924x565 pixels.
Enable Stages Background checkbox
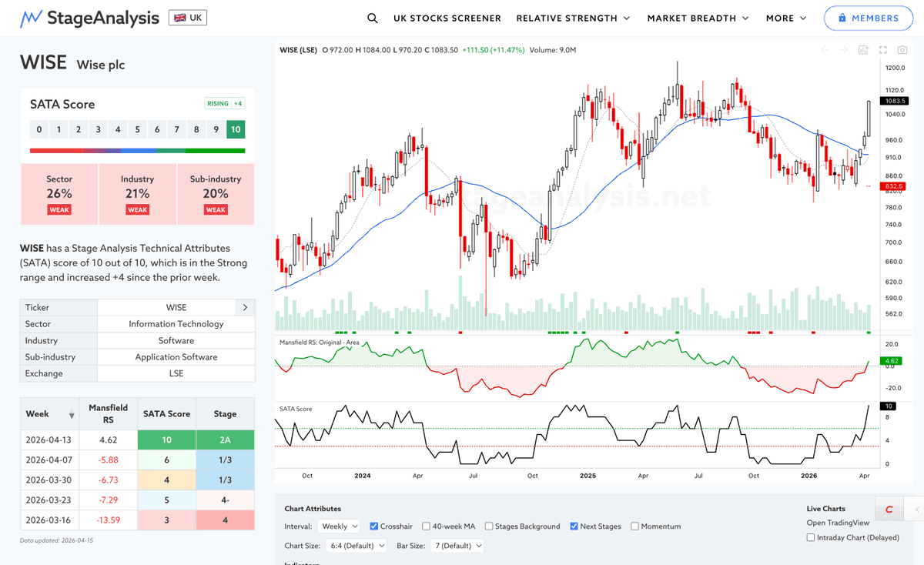click(x=490, y=527)
